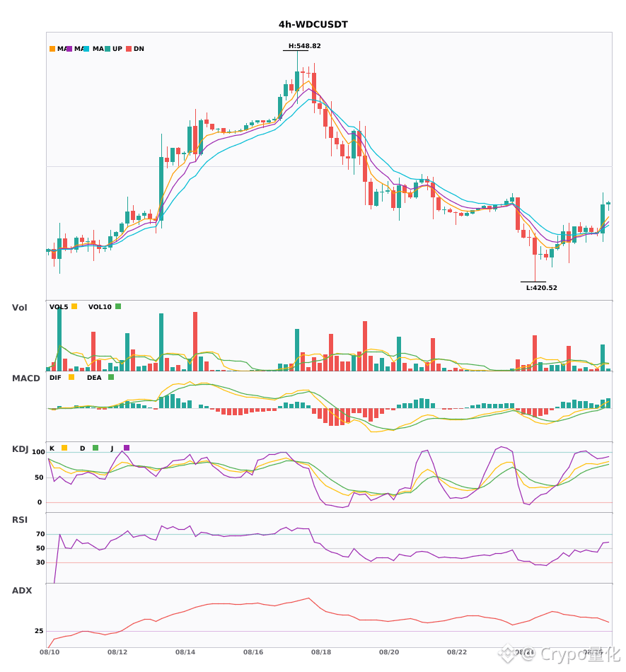Viewport: 626px width, 672px height.
Task: Click the RSI 50 axis value
Action: click(x=40, y=548)
